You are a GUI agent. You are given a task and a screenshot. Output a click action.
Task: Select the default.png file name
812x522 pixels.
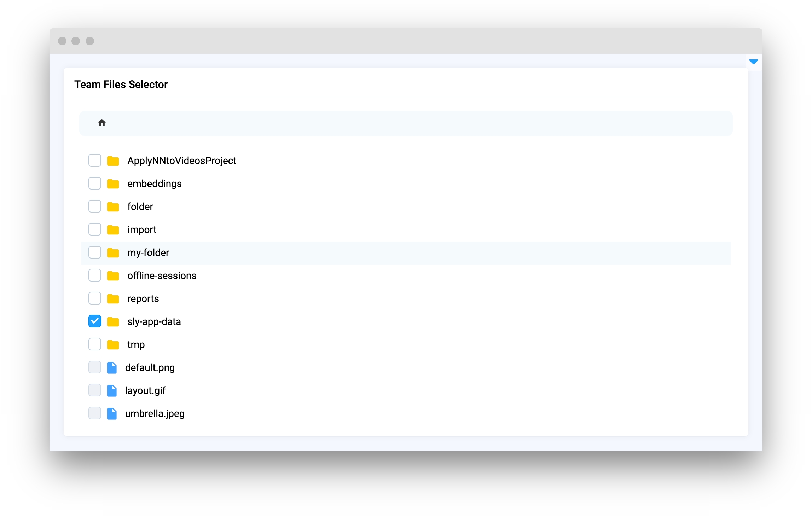coord(150,368)
